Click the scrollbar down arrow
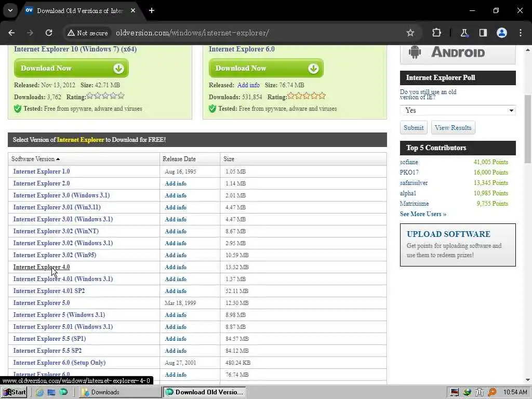532x399 pixels. (x=528, y=380)
